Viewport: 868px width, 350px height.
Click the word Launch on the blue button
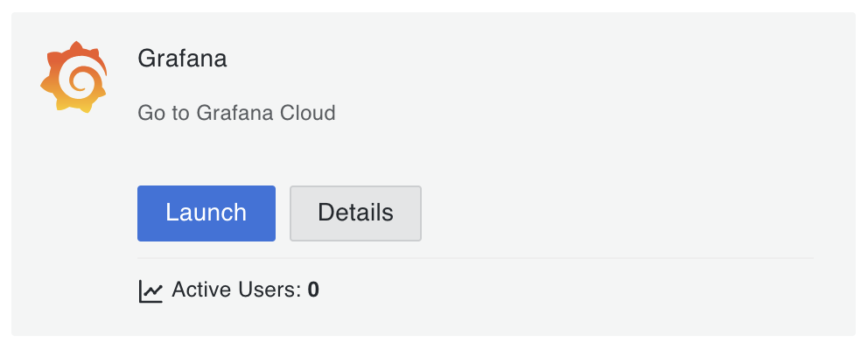(x=206, y=213)
